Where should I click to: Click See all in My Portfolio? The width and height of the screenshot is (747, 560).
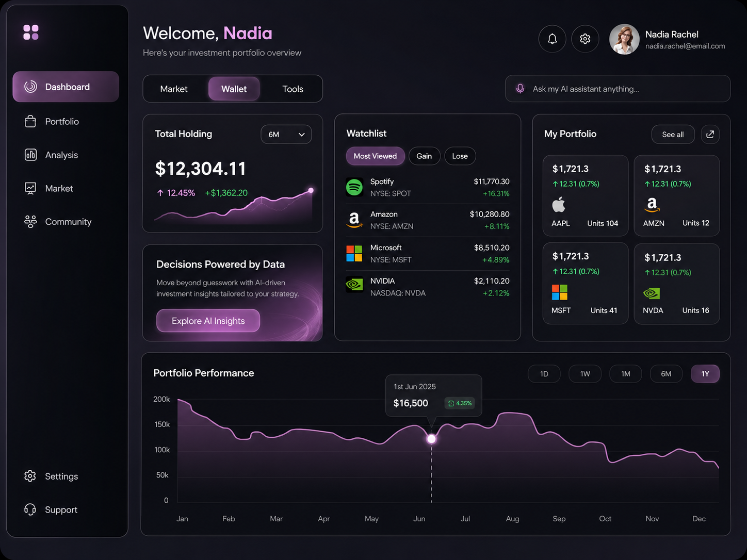pos(673,134)
